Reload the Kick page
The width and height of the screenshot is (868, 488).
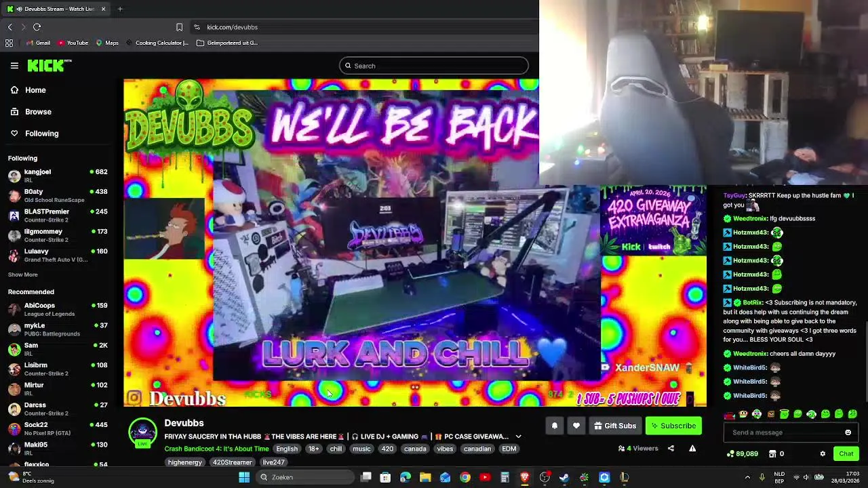[37, 27]
